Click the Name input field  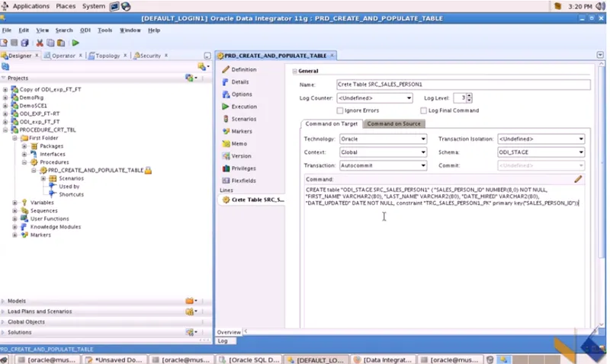pyautogui.click(x=464, y=85)
